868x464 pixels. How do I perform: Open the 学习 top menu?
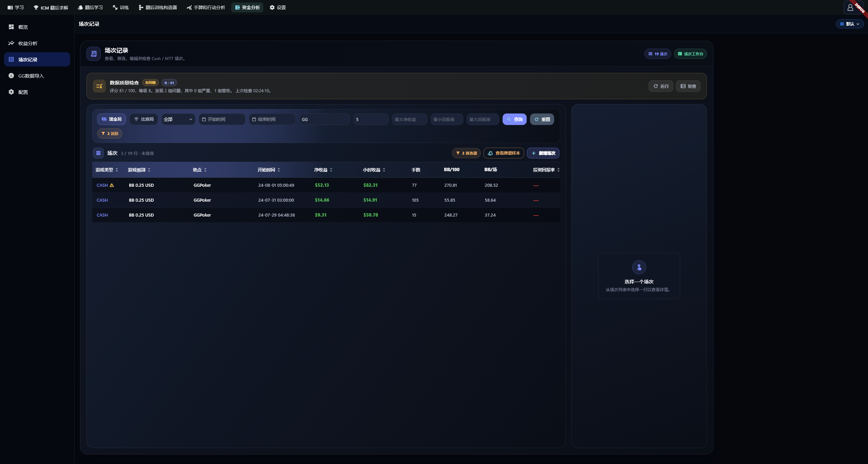point(16,7)
